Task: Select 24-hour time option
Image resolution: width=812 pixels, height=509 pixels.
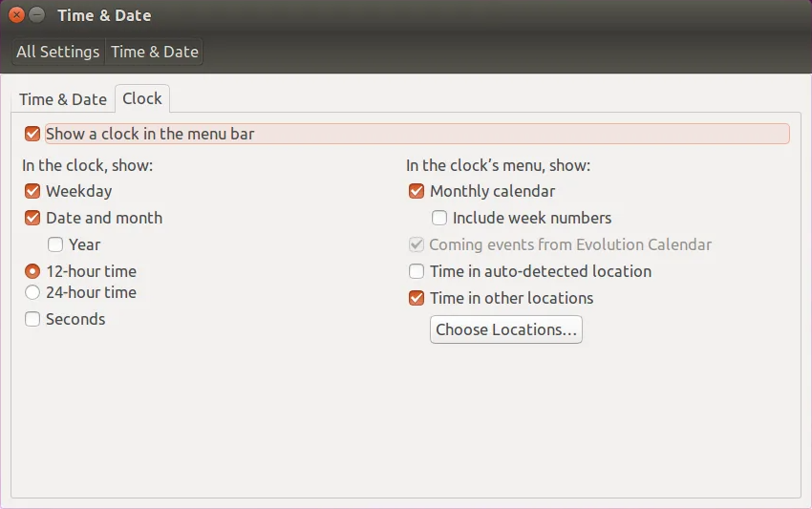Action: pos(32,292)
